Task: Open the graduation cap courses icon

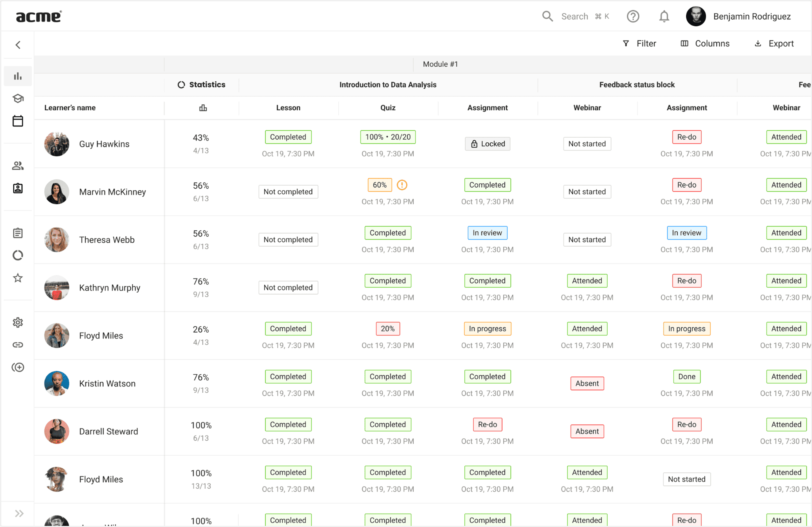Action: click(x=18, y=98)
